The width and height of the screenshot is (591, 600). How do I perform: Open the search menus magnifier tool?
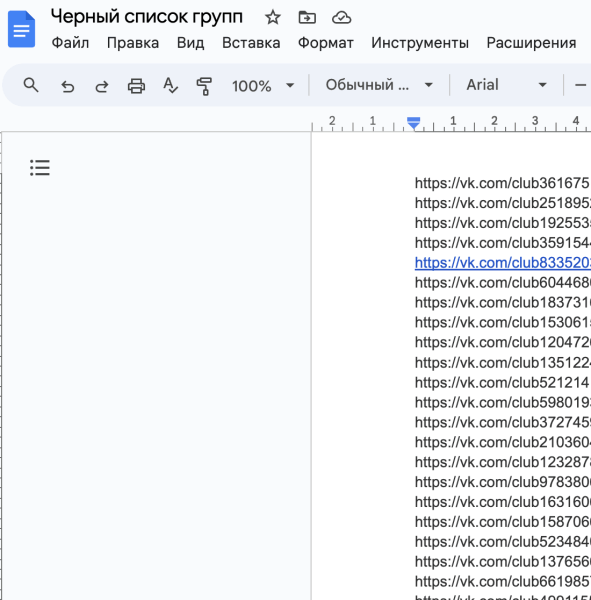point(31,85)
